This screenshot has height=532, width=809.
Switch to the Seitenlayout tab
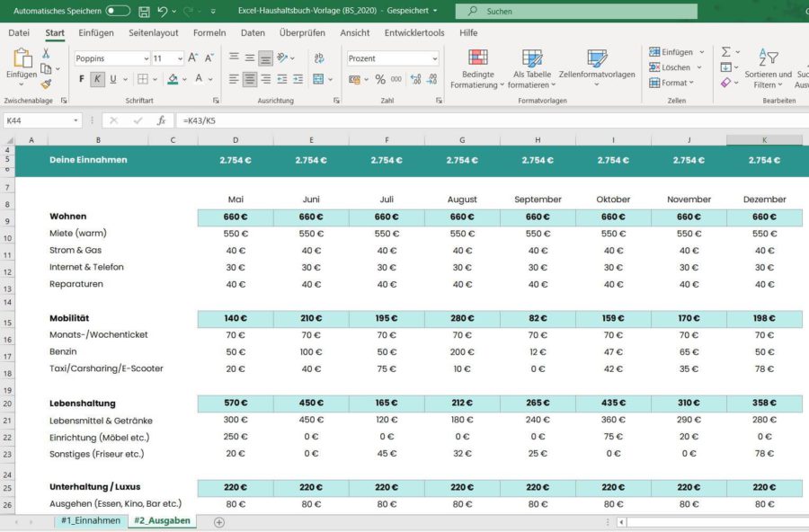point(153,32)
